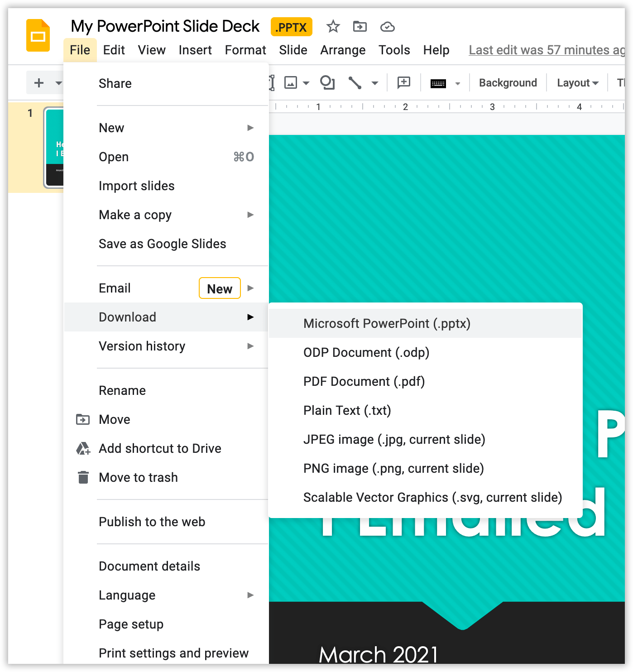The height and width of the screenshot is (672, 633).
Task: Expand the Language submenu
Action: click(166, 595)
